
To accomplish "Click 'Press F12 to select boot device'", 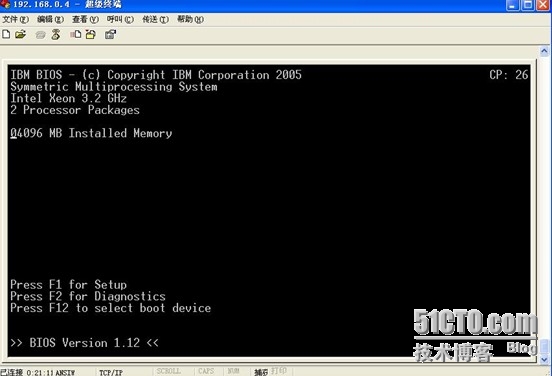I will [111, 308].
